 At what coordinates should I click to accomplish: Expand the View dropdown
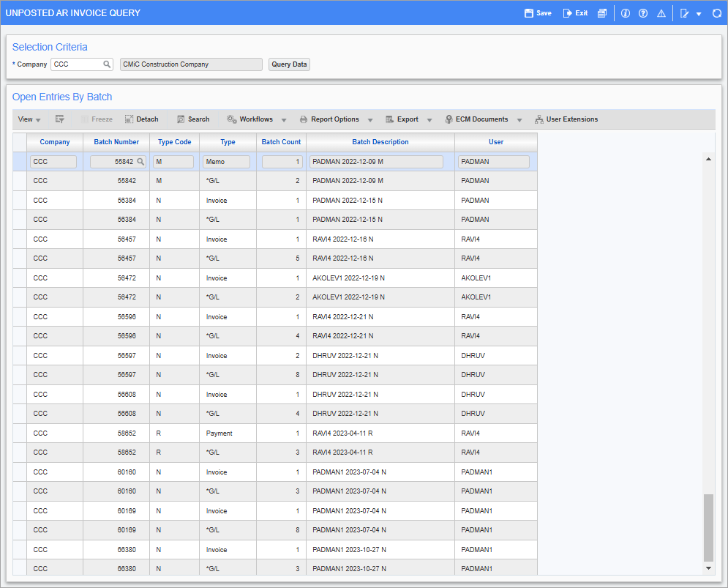click(26, 119)
